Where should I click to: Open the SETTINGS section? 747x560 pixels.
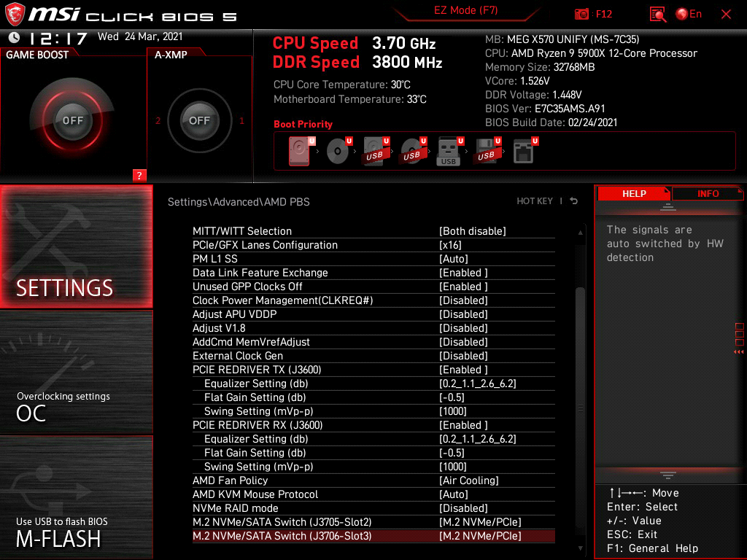tap(77, 246)
